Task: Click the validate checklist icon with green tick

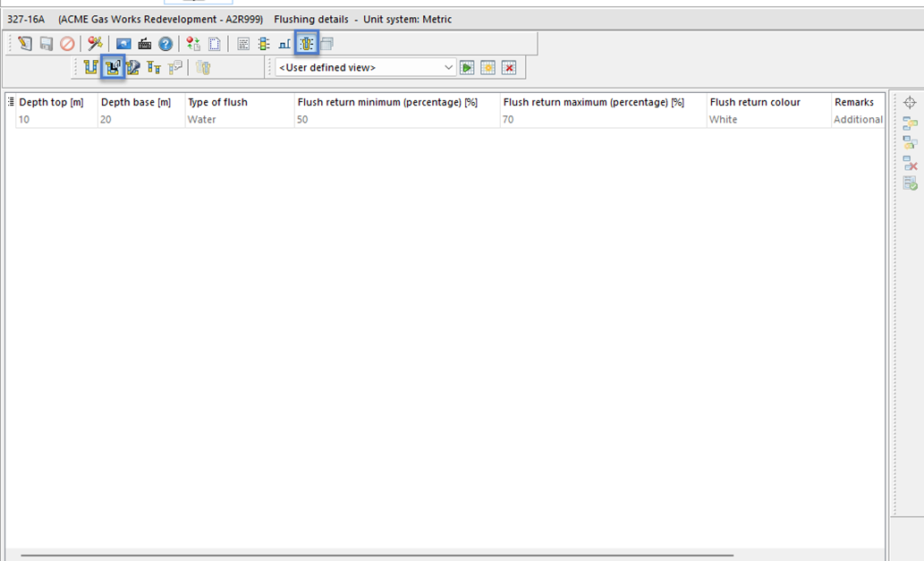Action: (x=910, y=183)
